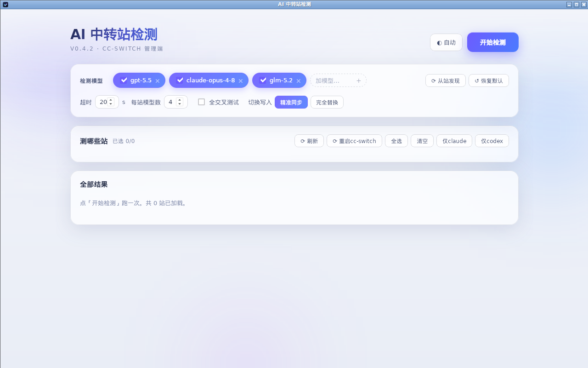Click the 测哪些站 section heading
Screen dimensions: 588x368
click(x=94, y=141)
